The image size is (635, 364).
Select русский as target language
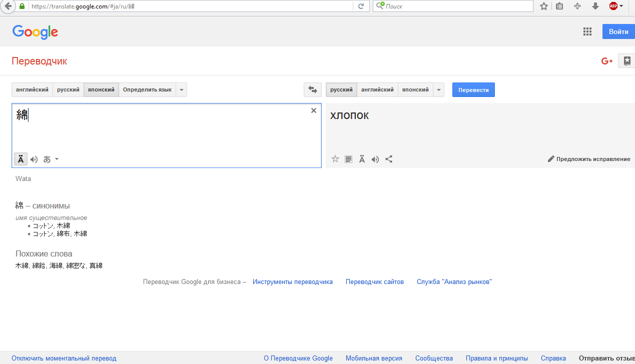tap(341, 90)
